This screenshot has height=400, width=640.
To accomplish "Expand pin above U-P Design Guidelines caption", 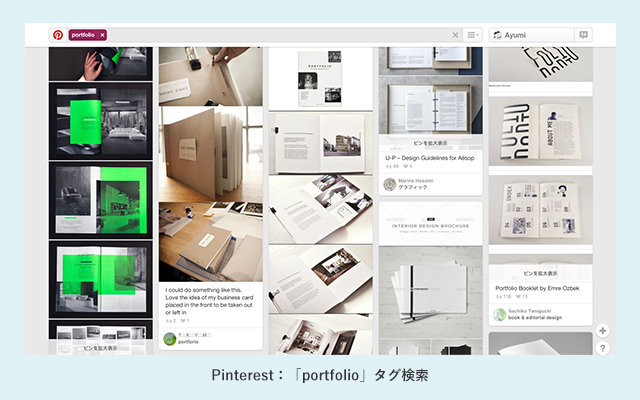I will click(x=430, y=142).
